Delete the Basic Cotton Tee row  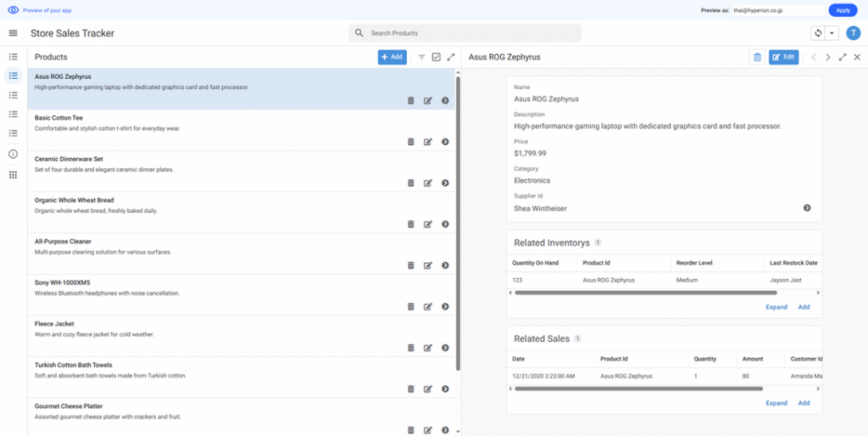411,142
